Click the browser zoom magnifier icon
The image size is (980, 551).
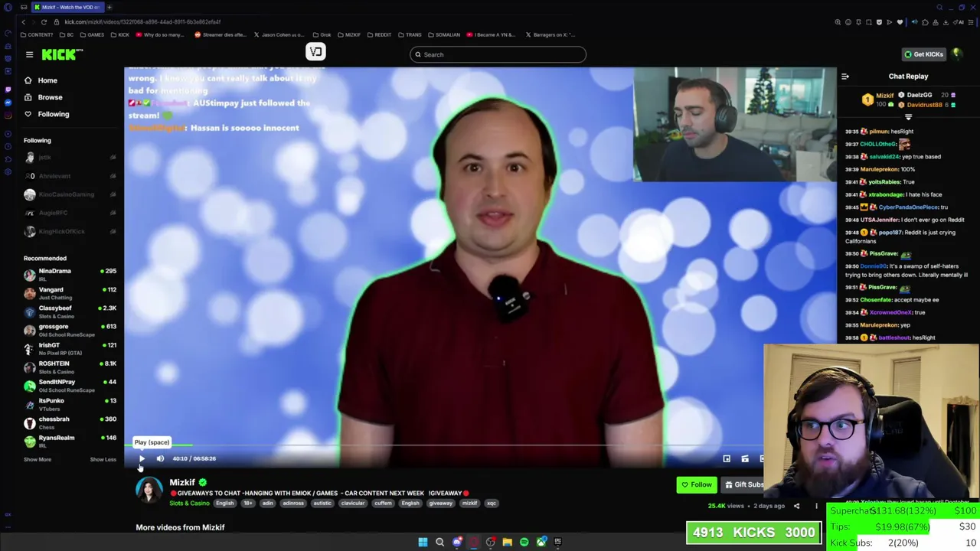tap(838, 22)
